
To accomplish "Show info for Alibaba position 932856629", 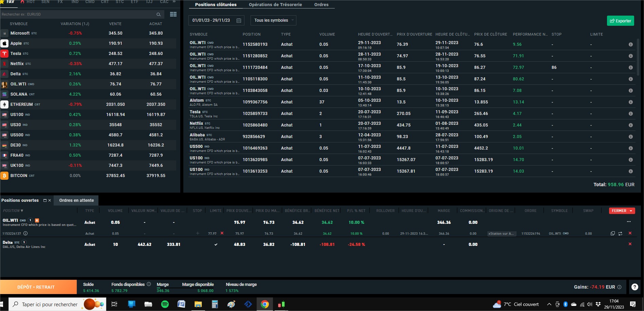I will click(x=630, y=137).
